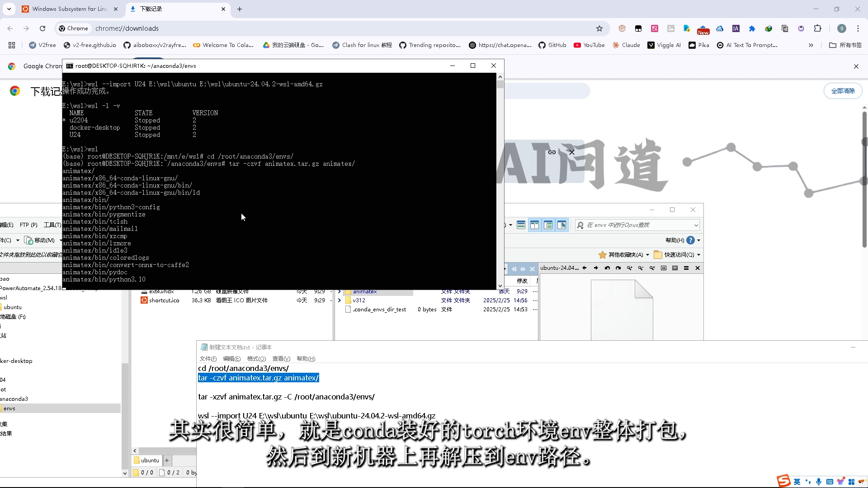Go to next file in viewer pane
868x488 pixels.
click(596, 268)
